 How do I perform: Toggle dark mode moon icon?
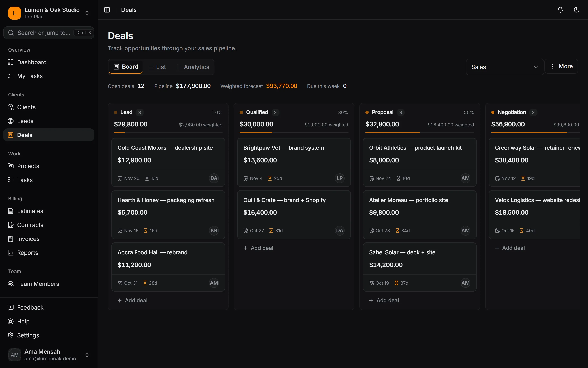pyautogui.click(x=576, y=10)
